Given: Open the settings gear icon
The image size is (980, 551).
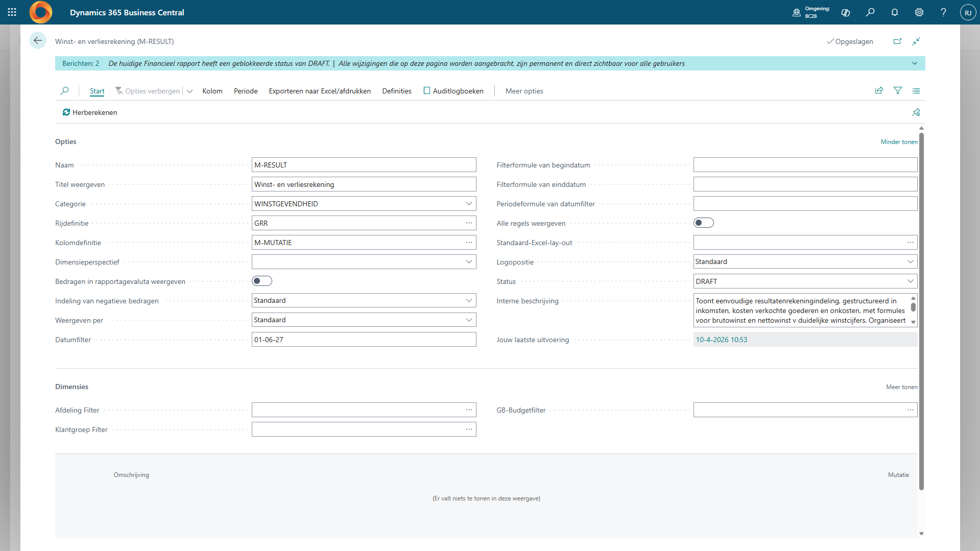Looking at the screenshot, I should [919, 12].
